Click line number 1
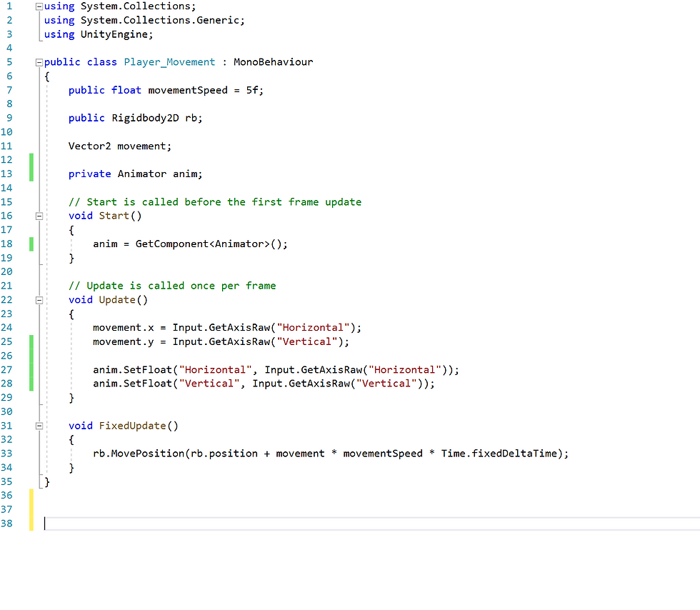The height and width of the screenshot is (610, 700). [x=9, y=6]
